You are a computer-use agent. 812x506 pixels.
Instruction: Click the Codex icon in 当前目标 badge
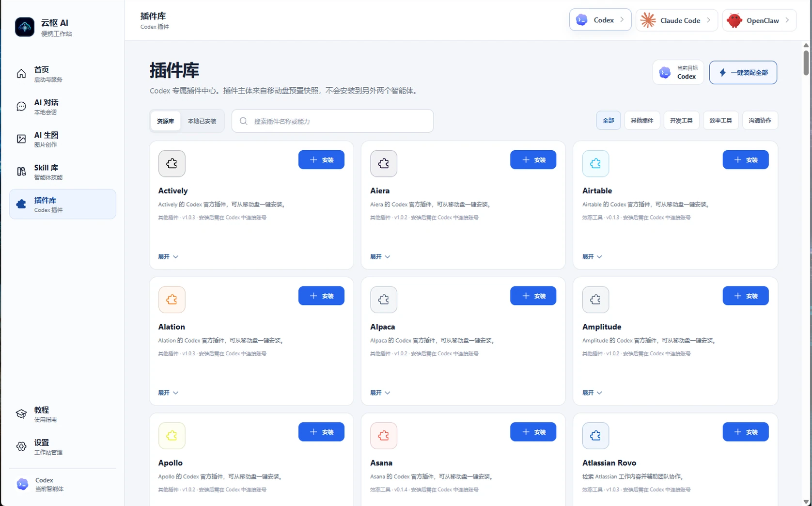[665, 73]
